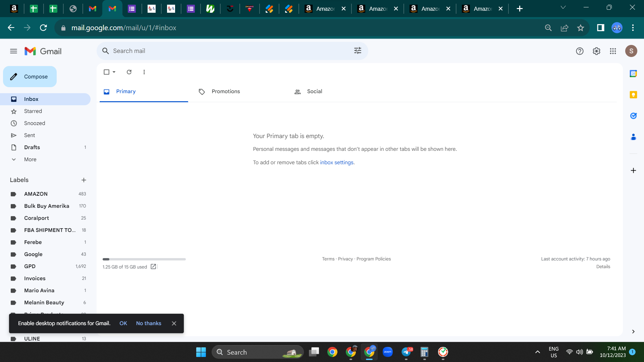Open Gmail main menu hamburger icon
This screenshot has width=644, height=362.
pyautogui.click(x=13, y=51)
